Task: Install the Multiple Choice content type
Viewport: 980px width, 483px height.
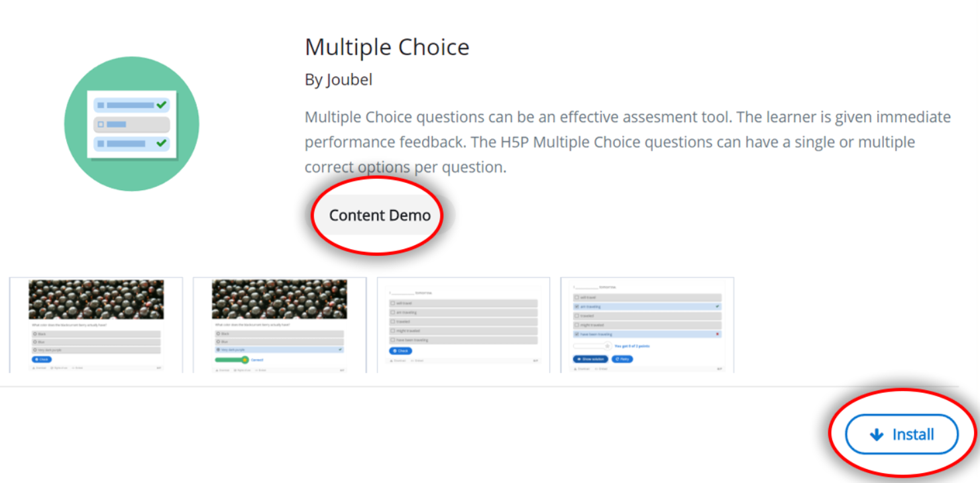Action: pos(902,435)
